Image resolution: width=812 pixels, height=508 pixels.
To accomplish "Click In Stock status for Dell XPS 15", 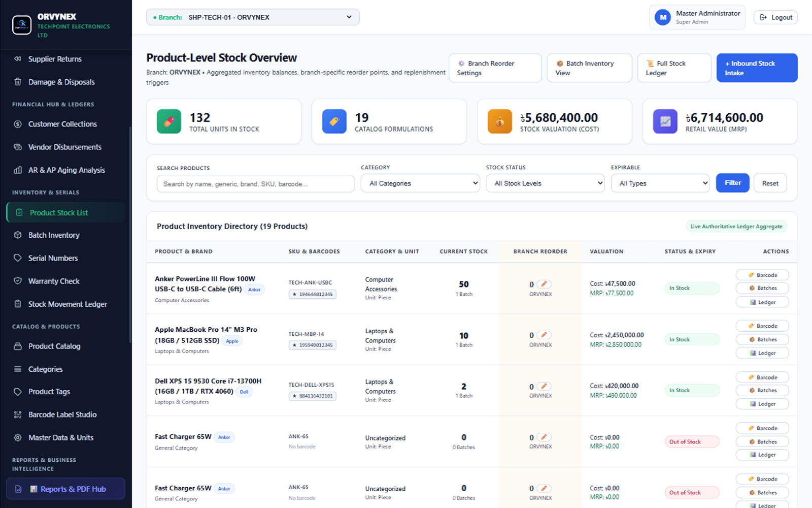I will (692, 390).
